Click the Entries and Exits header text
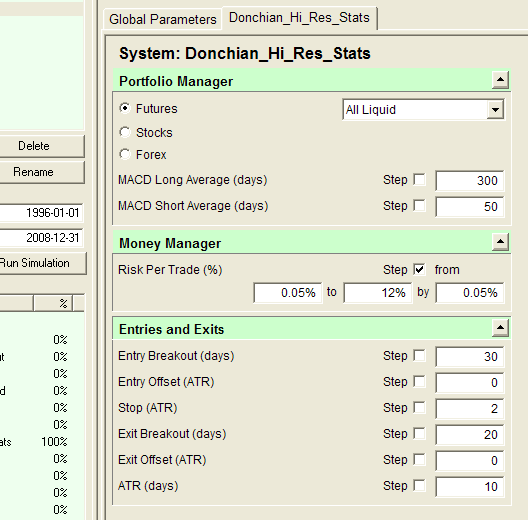528x520 pixels. pos(171,329)
